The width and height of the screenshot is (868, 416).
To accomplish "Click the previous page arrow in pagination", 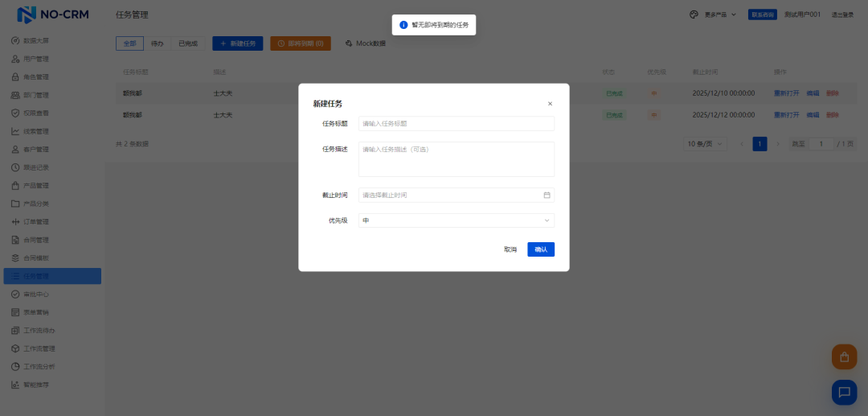I will point(742,144).
